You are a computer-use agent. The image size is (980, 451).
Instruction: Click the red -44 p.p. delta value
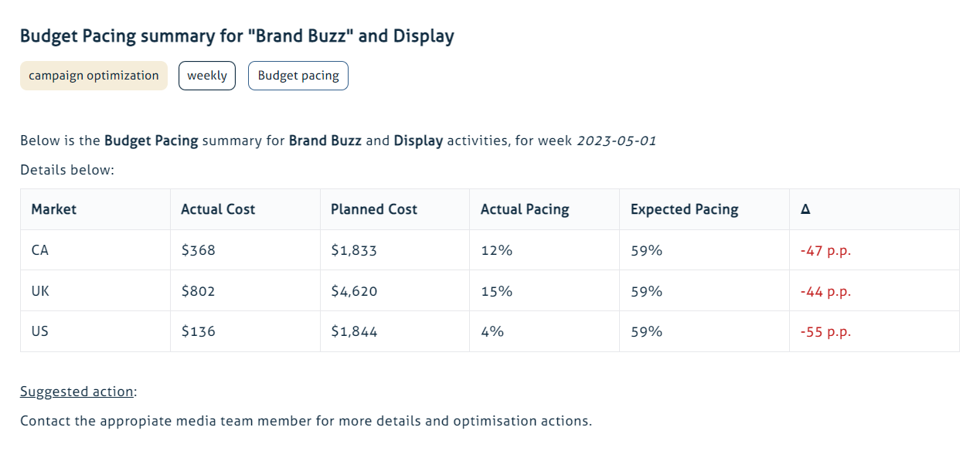click(x=825, y=291)
